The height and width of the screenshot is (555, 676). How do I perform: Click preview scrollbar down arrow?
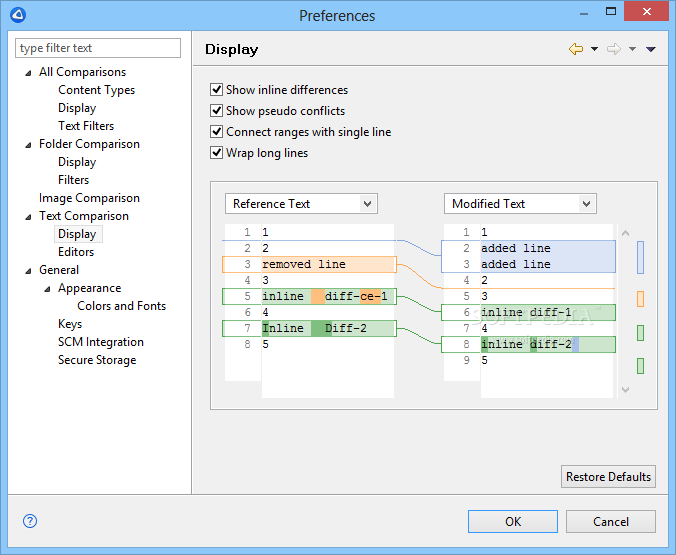pos(626,390)
